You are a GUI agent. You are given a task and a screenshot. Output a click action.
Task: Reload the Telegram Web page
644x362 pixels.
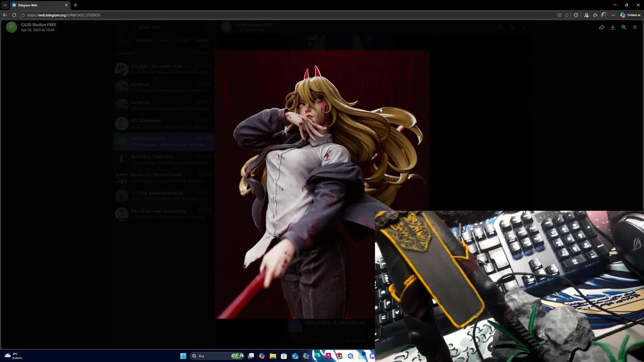pyautogui.click(x=14, y=15)
